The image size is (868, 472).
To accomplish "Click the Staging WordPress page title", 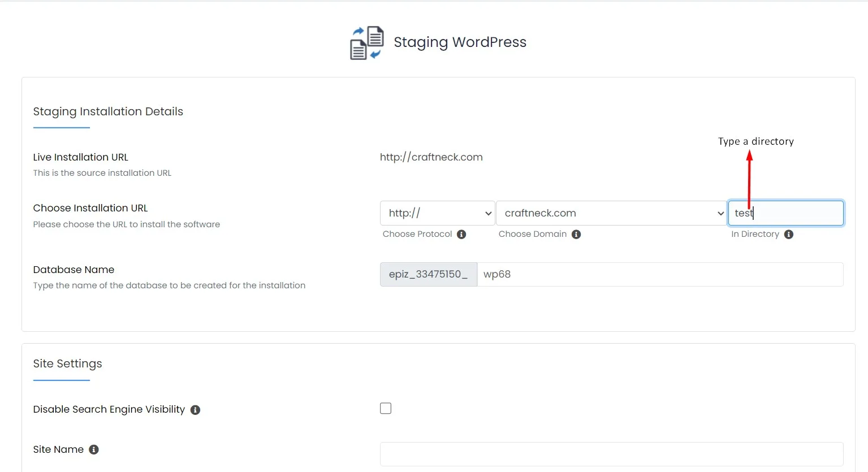I will pos(460,42).
